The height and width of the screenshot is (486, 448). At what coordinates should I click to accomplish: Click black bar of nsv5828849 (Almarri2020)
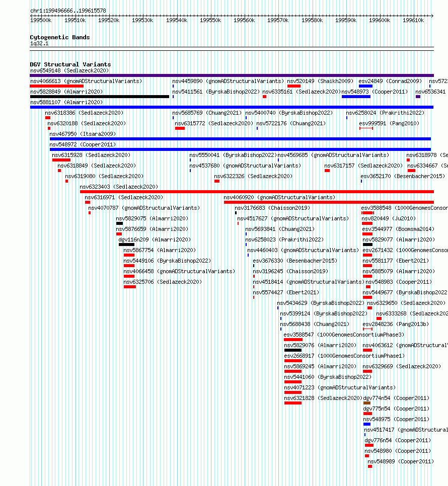(x=100, y=97)
